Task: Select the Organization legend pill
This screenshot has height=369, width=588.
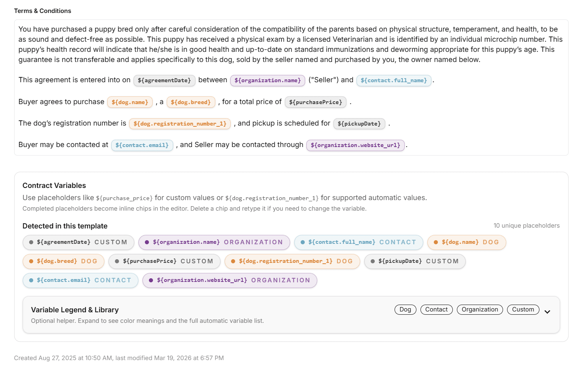Action: tap(480, 309)
